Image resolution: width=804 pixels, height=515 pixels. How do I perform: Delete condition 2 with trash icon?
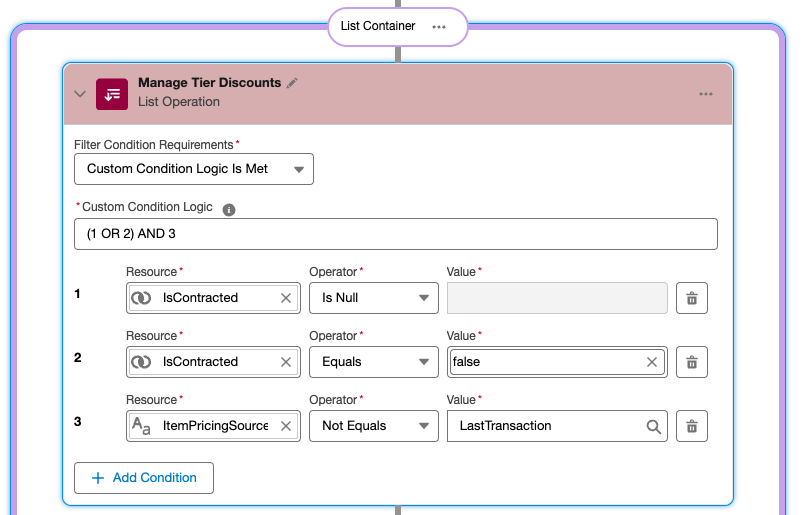(692, 362)
